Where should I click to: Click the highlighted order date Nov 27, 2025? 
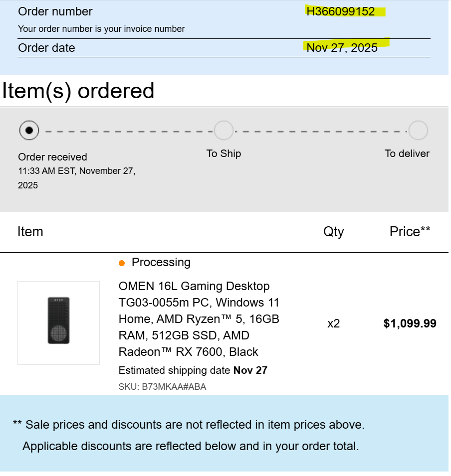coord(342,48)
